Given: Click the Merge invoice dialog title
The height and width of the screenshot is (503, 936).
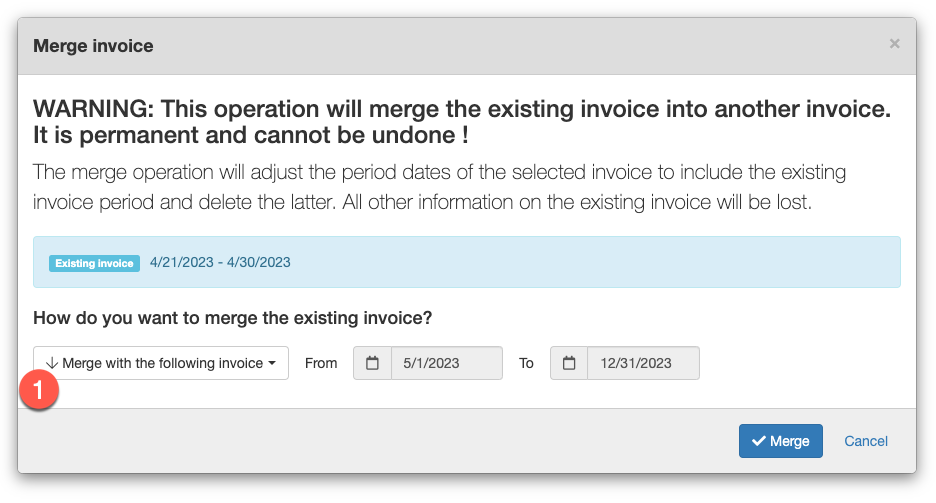Looking at the screenshot, I should [x=93, y=46].
